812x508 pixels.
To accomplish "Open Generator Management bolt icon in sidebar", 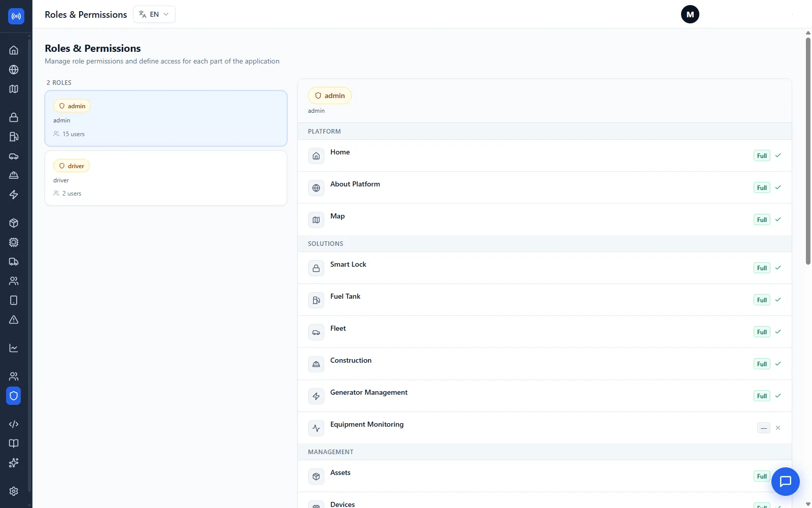I will pos(14,195).
